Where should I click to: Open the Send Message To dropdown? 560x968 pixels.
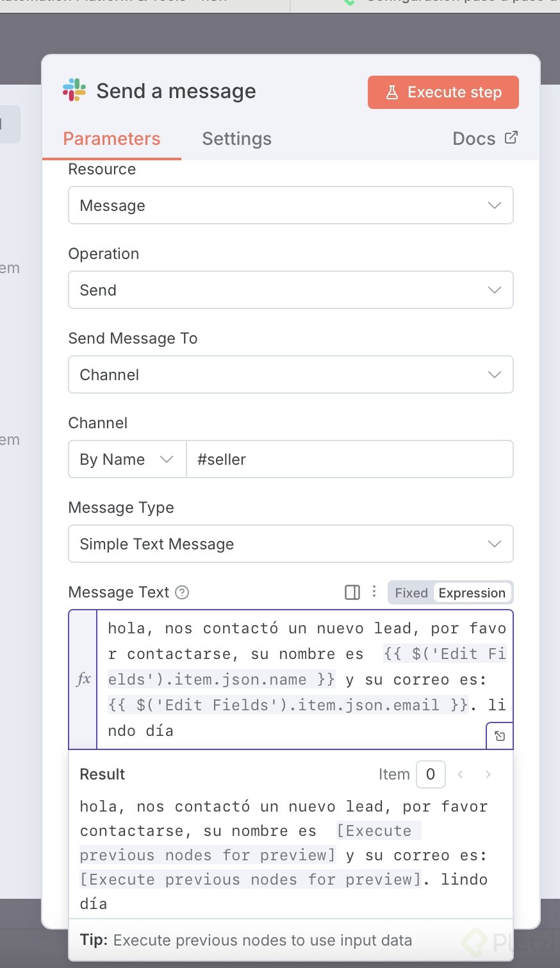coord(290,374)
